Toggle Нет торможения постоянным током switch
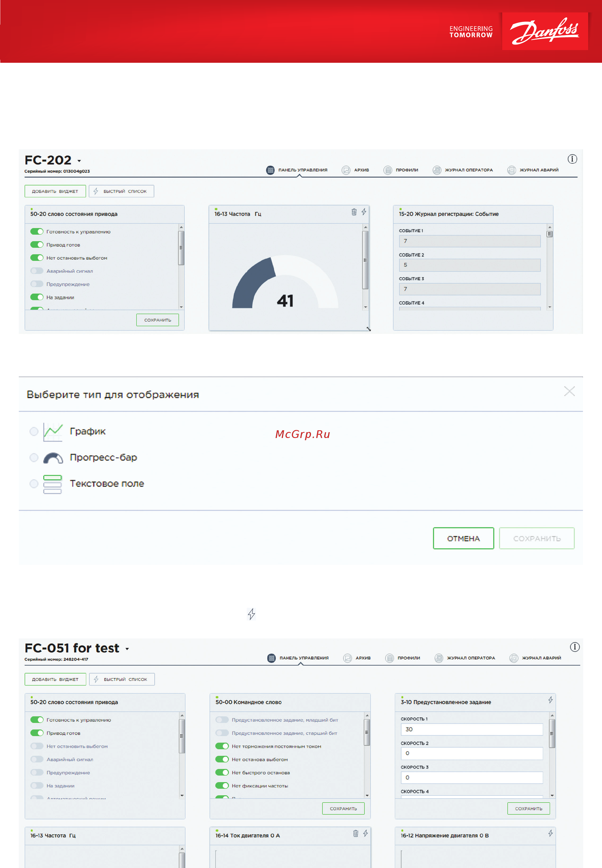The height and width of the screenshot is (868, 602). [x=222, y=746]
